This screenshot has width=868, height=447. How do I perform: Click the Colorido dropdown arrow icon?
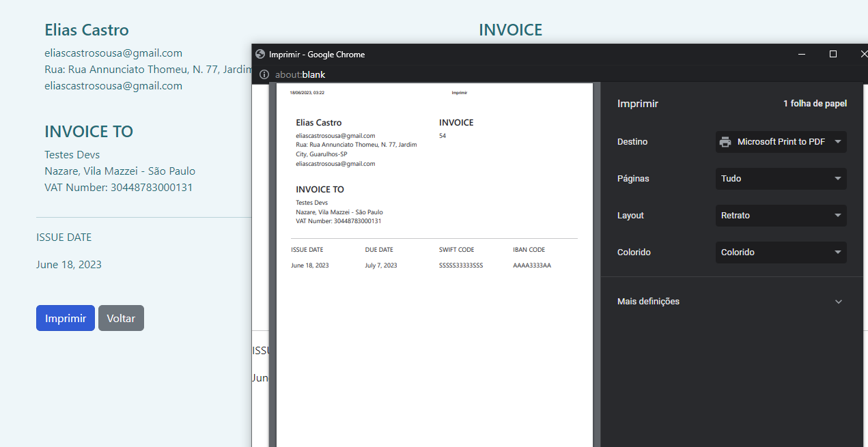pyautogui.click(x=838, y=252)
